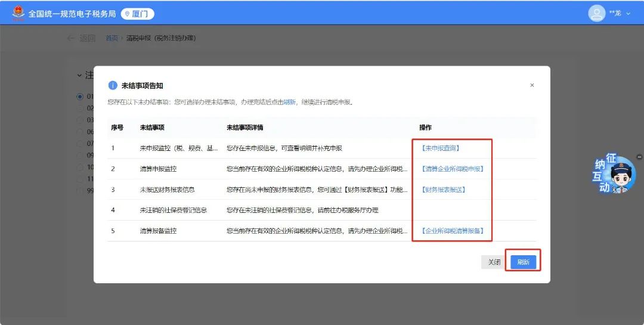
Task: Click the user avatar icon
Action: [596, 14]
